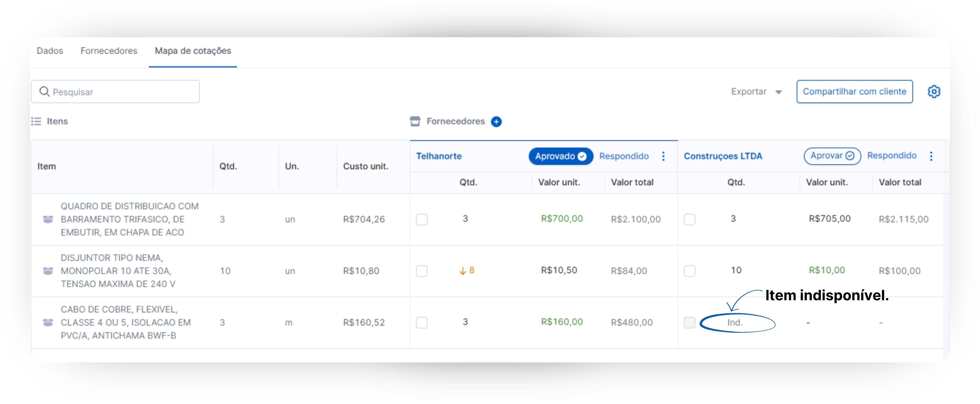Check Telhanorte checkbox for Cabo de Cobre
980x404 pixels.
pyautogui.click(x=422, y=323)
